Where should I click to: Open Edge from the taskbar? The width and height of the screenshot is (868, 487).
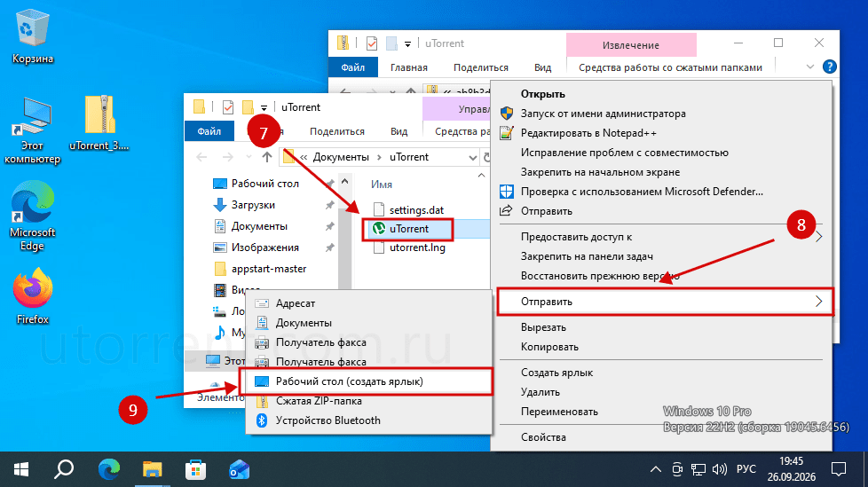[x=108, y=470]
